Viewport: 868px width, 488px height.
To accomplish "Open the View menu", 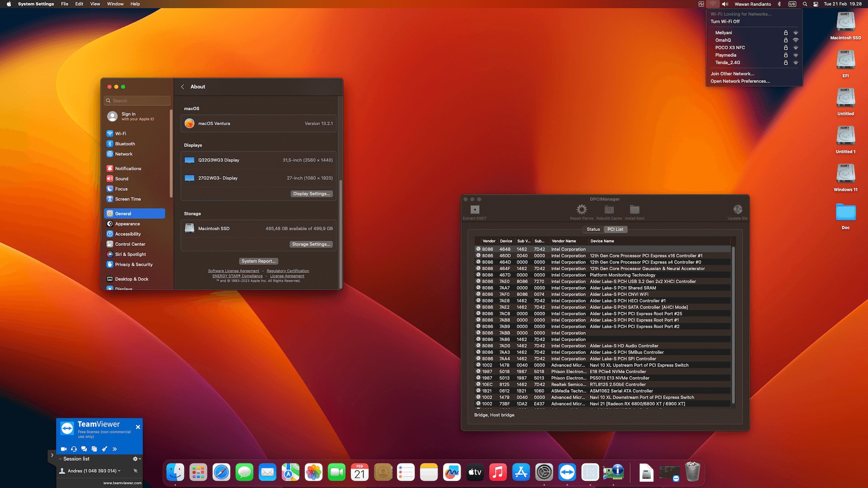I will (x=95, y=4).
